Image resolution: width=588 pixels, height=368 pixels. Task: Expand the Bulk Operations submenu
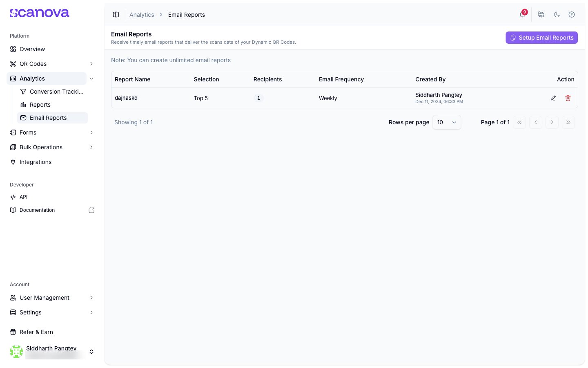click(x=91, y=147)
